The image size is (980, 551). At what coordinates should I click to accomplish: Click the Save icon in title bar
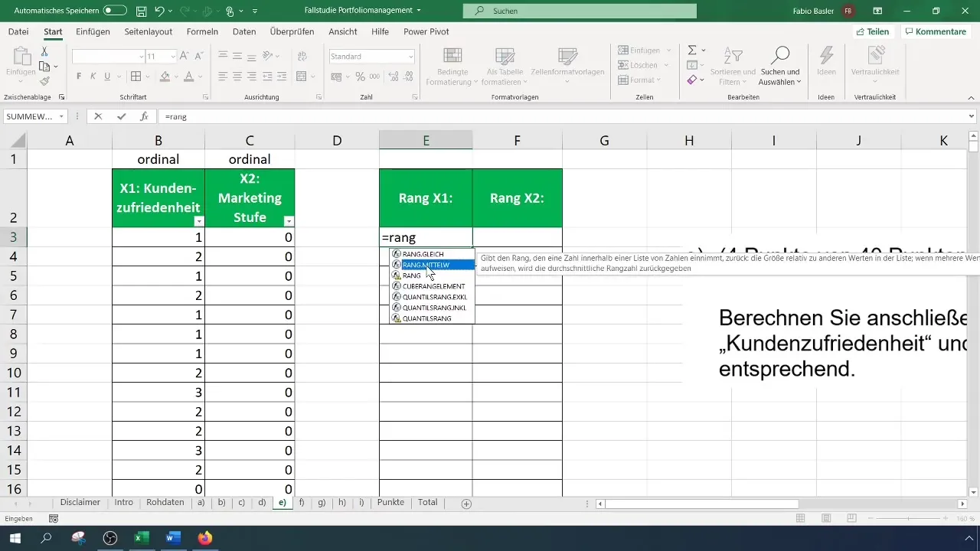pos(141,11)
